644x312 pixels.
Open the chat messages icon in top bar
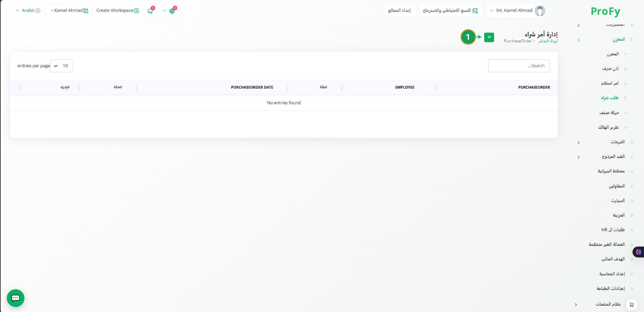pos(150,11)
